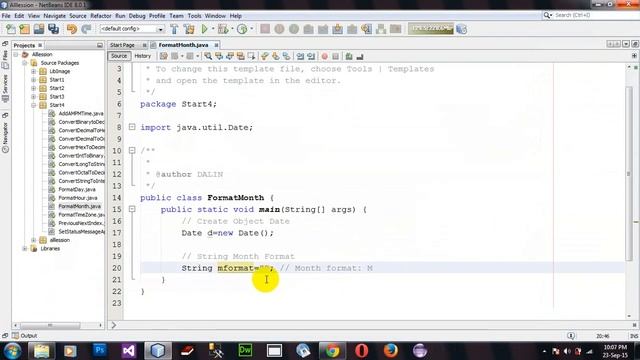Image resolution: width=640 pixels, height=360 pixels.
Task: Close the Start Page tab
Action: [144, 45]
